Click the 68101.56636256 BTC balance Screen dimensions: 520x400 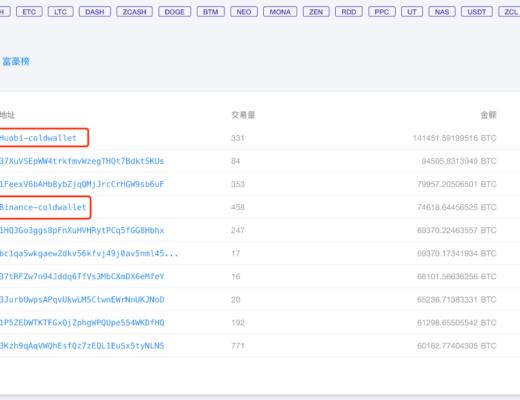point(457,276)
